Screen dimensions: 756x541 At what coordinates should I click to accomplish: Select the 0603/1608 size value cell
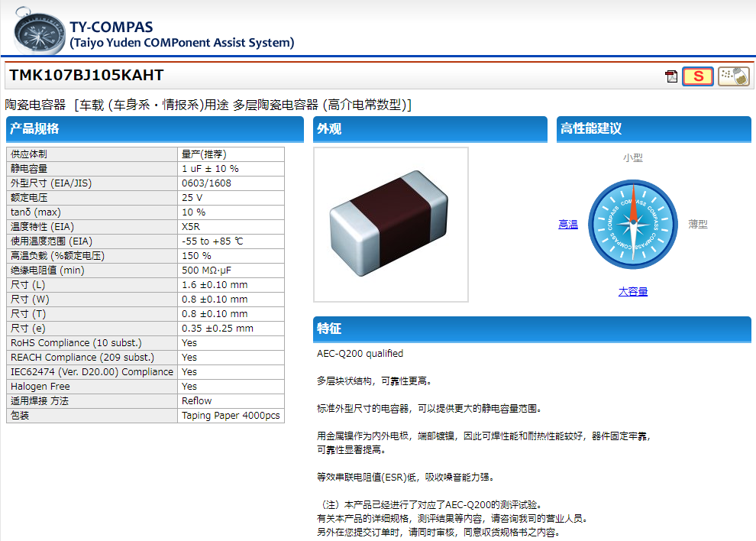(206, 183)
